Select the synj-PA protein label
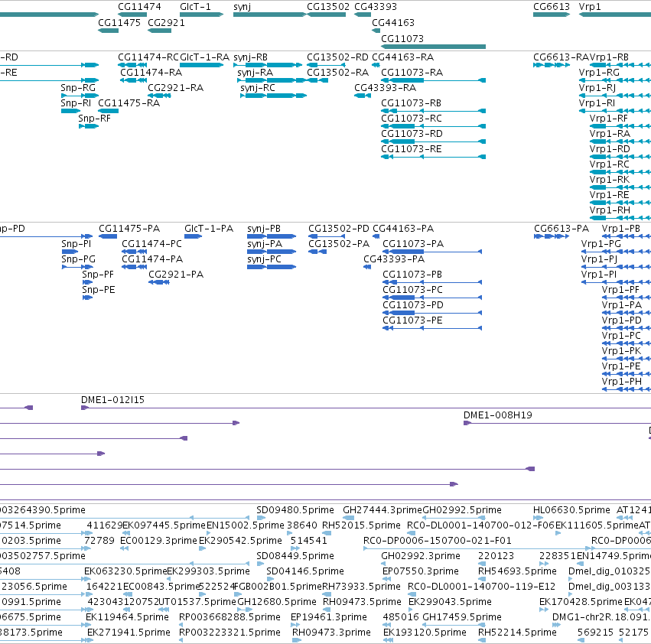Viewport: 651px width, 644px height. [265, 244]
